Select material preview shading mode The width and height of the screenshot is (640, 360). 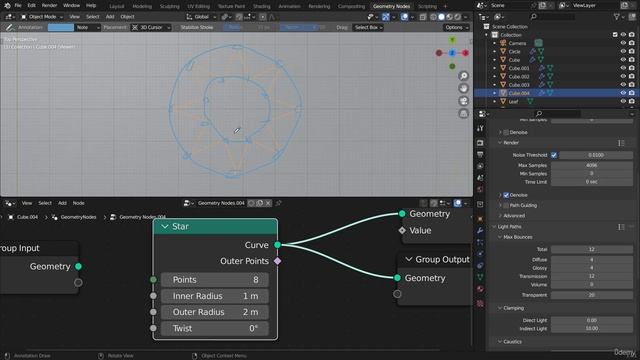tap(449, 17)
